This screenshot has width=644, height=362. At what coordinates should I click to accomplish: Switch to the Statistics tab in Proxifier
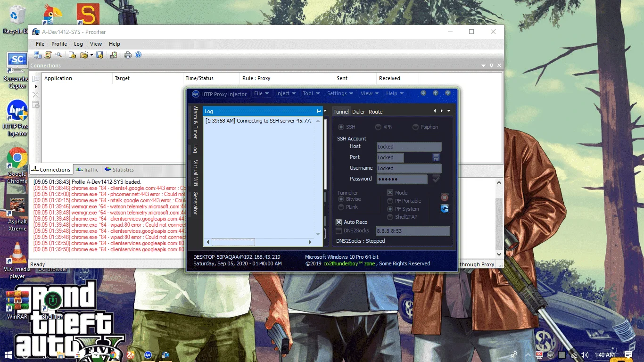click(119, 170)
